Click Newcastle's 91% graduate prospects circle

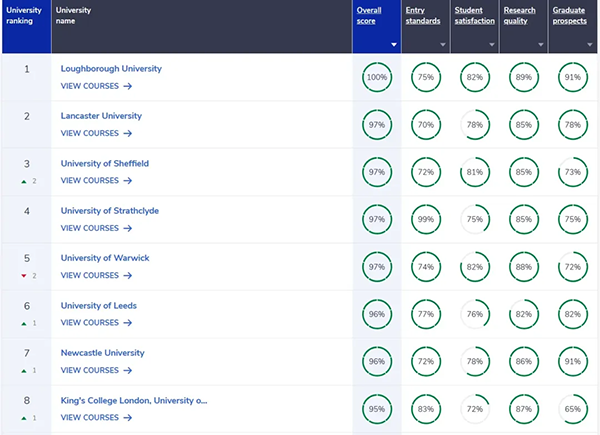point(574,361)
